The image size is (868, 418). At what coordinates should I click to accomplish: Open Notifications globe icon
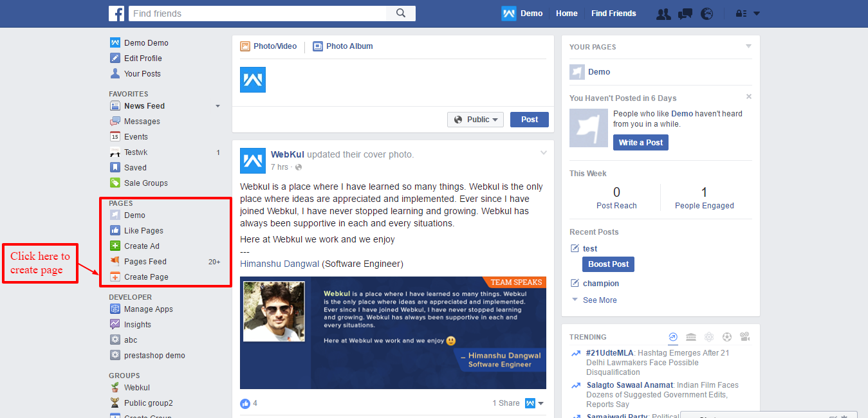coord(706,14)
